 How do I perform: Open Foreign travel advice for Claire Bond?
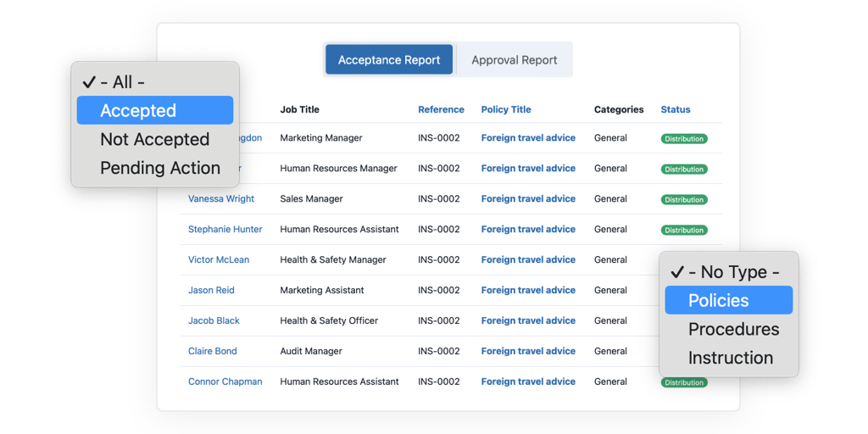click(x=528, y=352)
